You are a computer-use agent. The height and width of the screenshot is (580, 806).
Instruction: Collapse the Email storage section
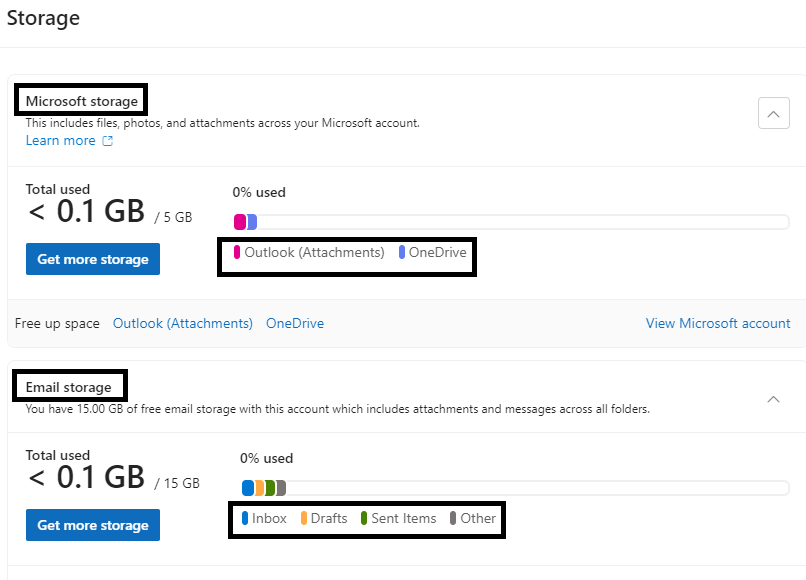click(773, 399)
